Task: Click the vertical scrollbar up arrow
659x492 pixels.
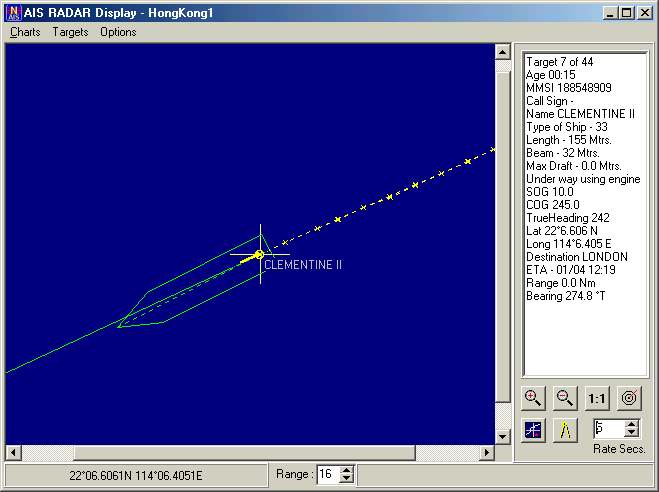Action: click(503, 52)
